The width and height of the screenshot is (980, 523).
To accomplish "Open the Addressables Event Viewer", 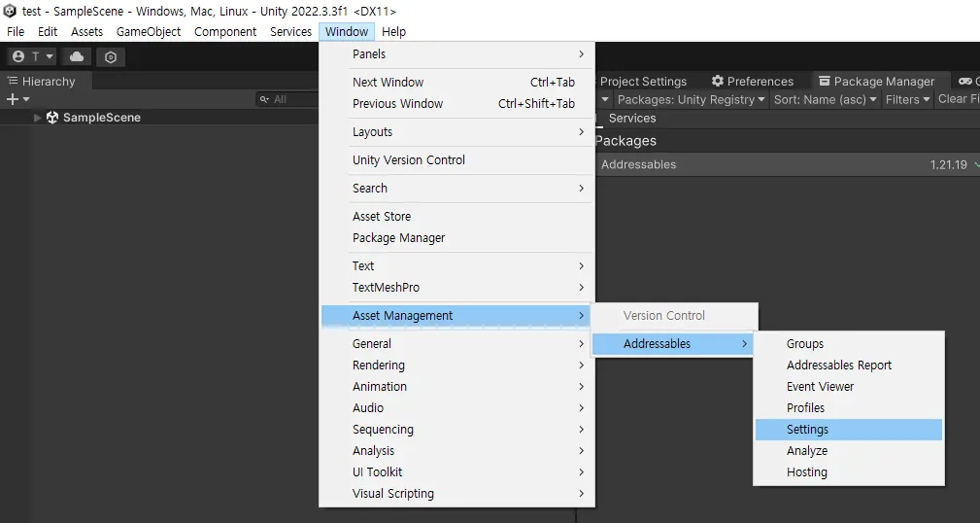I will [x=849, y=387].
